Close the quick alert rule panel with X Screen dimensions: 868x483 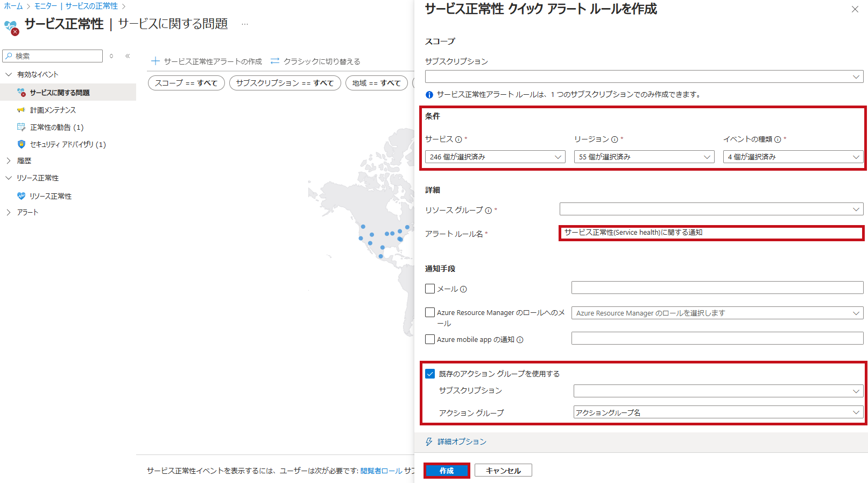pyautogui.click(x=855, y=9)
